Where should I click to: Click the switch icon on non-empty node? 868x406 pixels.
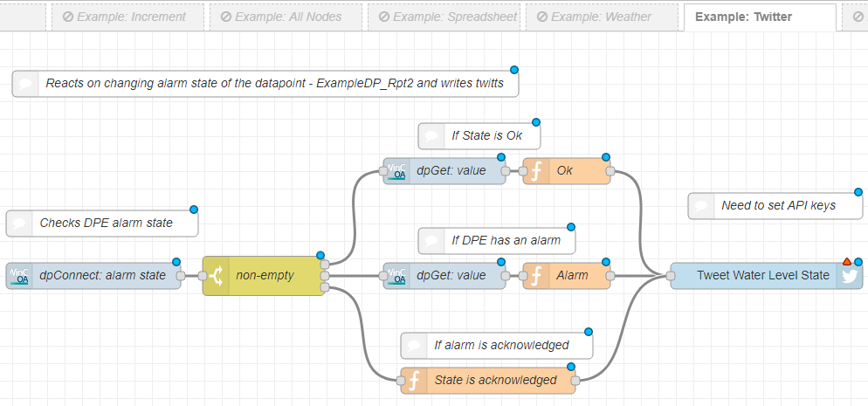(x=216, y=276)
